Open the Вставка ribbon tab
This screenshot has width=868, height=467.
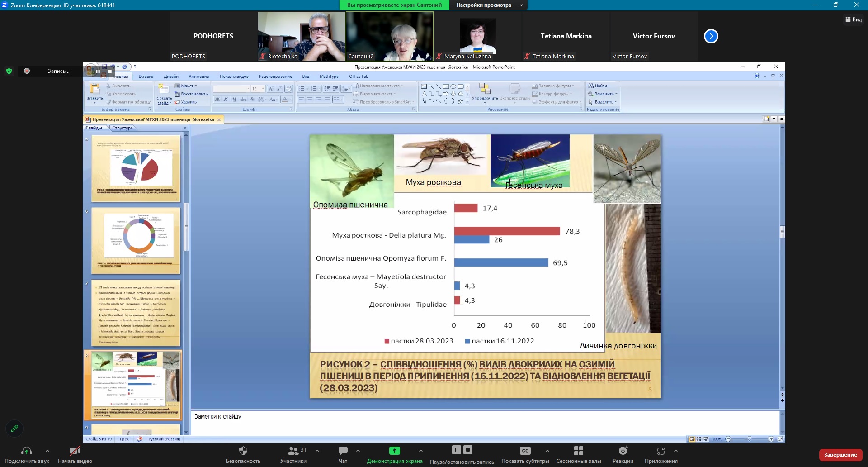click(x=146, y=76)
